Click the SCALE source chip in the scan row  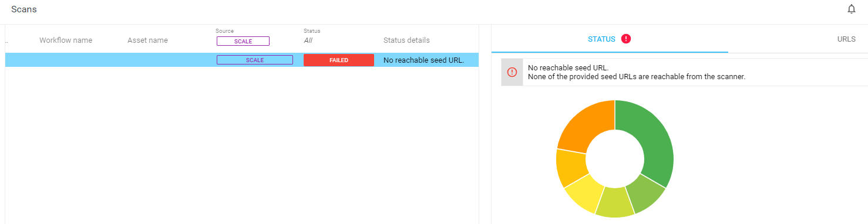click(x=255, y=60)
